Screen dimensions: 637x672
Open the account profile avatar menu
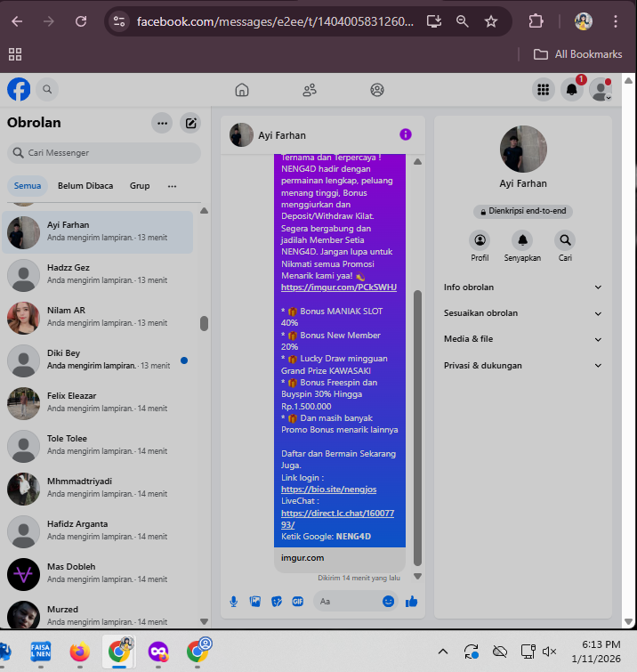tap(601, 90)
